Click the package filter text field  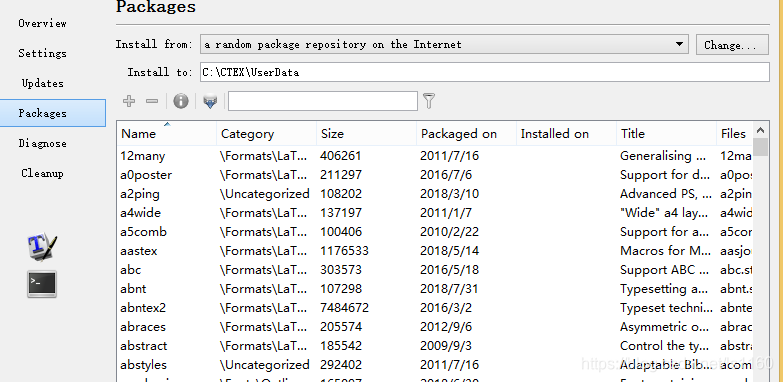[323, 101]
